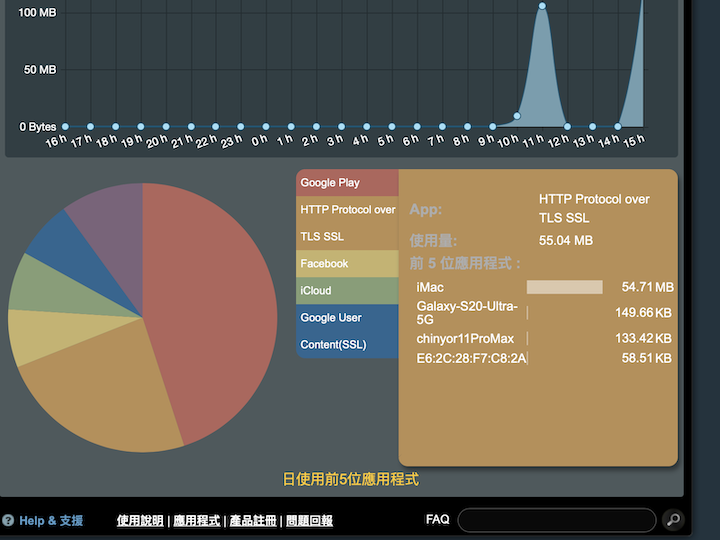Click the 133.42 KB usage value

tap(643, 338)
